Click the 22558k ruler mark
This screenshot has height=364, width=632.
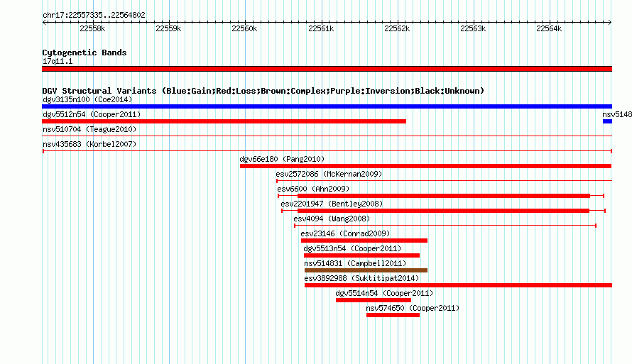click(x=92, y=28)
